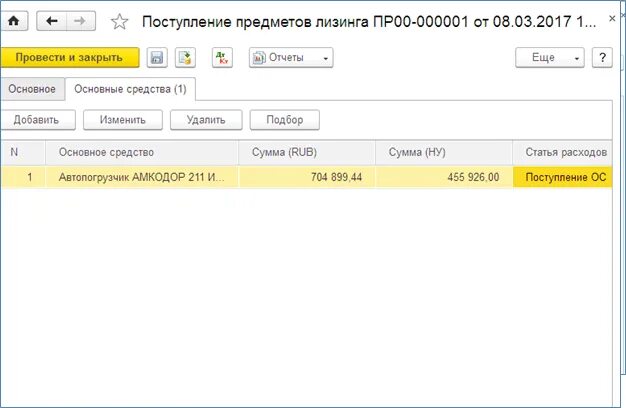626x408 pixels.
Task: Select row number 1 cell
Action: [x=23, y=177]
